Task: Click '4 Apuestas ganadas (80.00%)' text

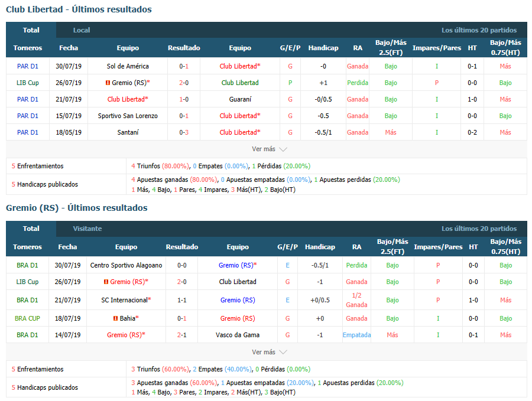Action: pos(174,180)
